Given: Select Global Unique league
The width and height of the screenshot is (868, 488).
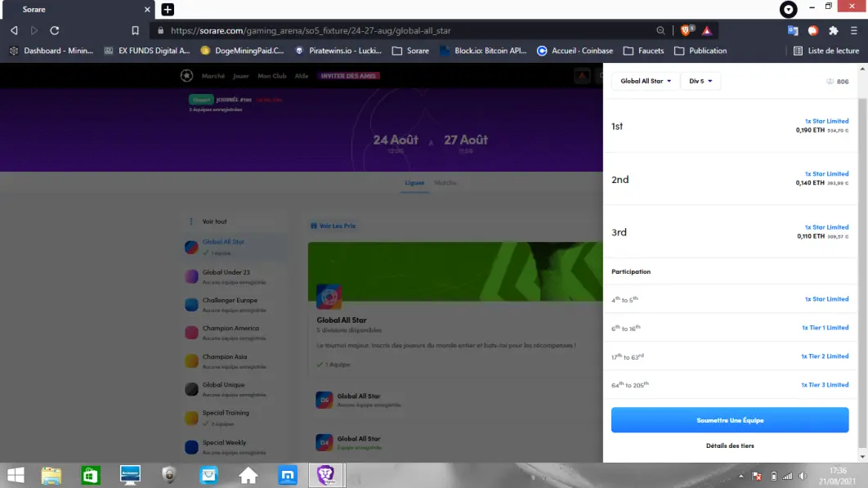Looking at the screenshot, I should click(x=235, y=389).
